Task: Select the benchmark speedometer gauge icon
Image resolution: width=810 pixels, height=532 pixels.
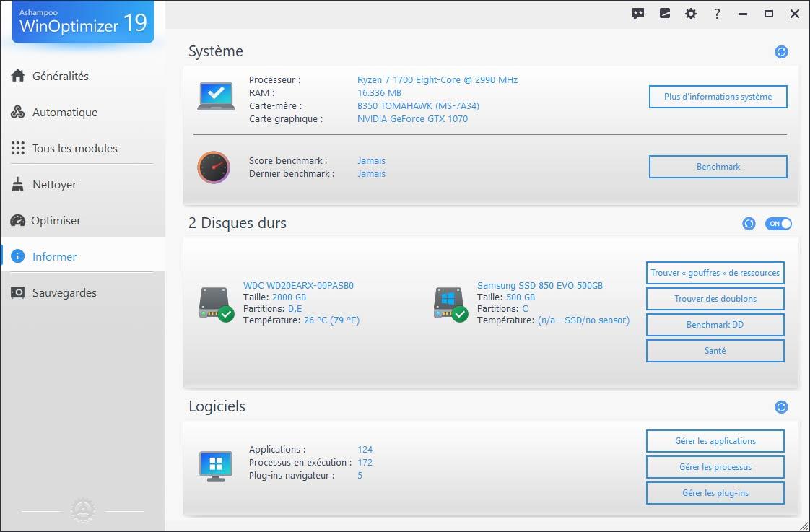Action: tap(214, 167)
